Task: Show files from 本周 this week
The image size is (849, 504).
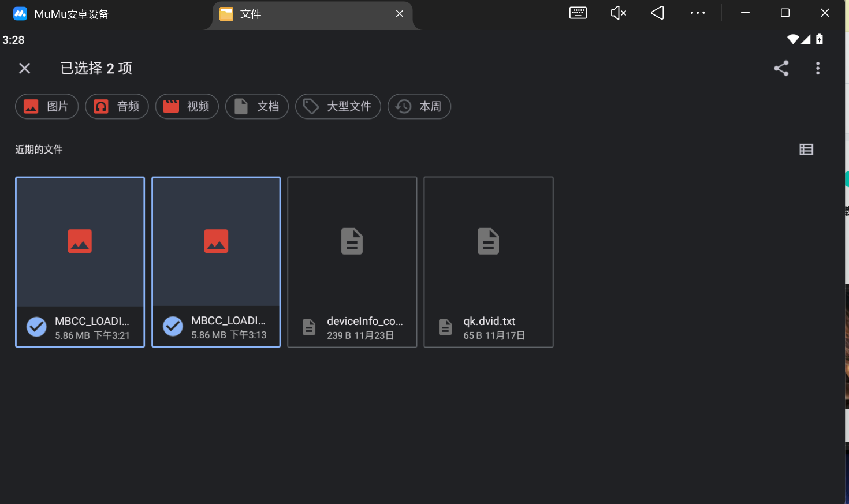Action: (419, 106)
